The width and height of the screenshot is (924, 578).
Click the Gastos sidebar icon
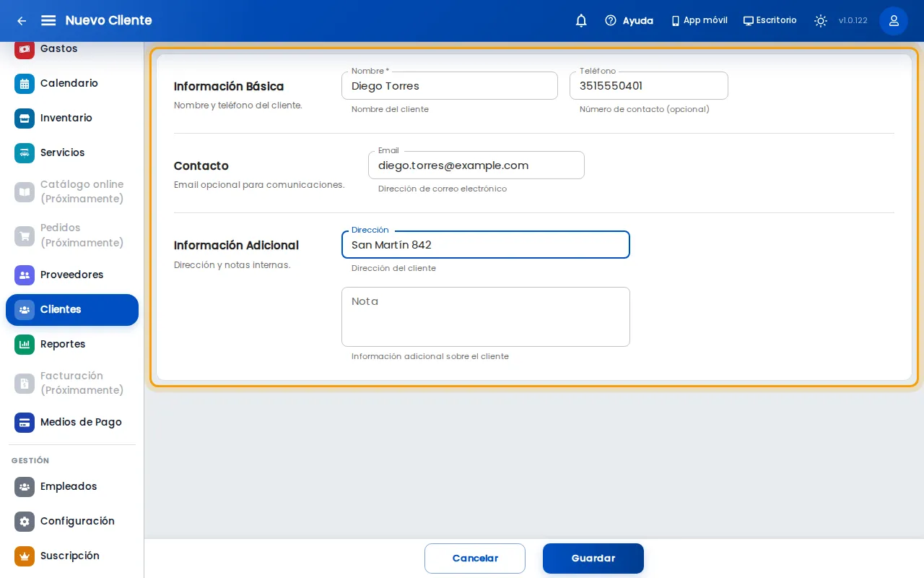click(25, 48)
